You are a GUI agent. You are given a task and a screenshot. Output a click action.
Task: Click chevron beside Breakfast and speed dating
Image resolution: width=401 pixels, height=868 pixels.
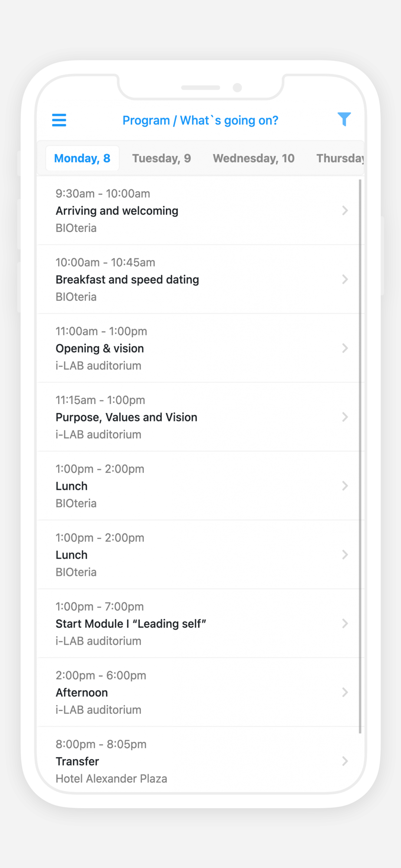coord(345,279)
